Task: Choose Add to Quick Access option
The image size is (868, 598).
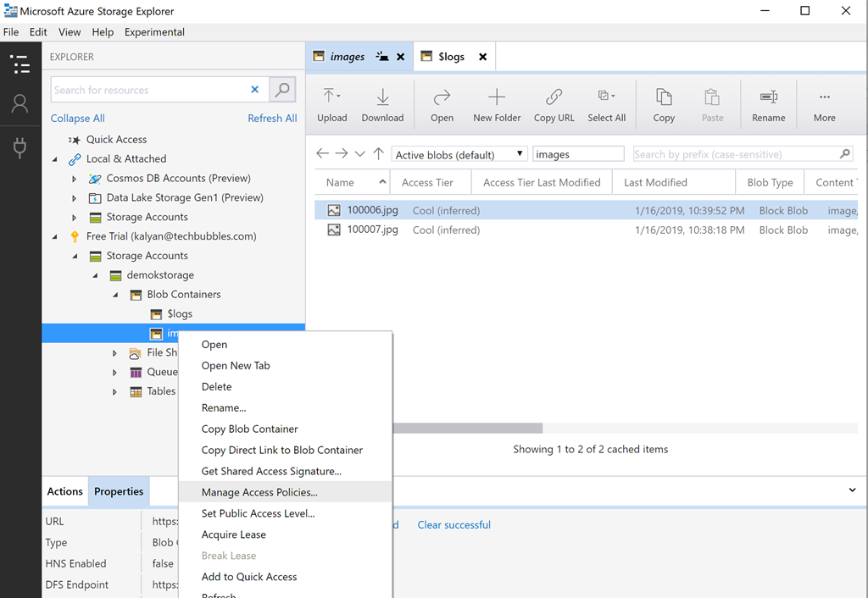Action: [x=285, y=577]
